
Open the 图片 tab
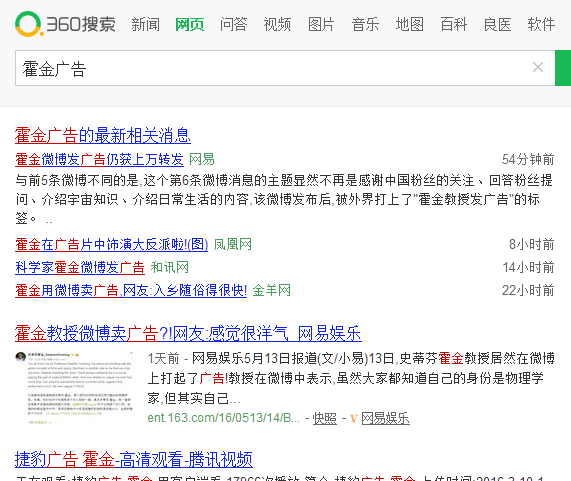pos(321,25)
